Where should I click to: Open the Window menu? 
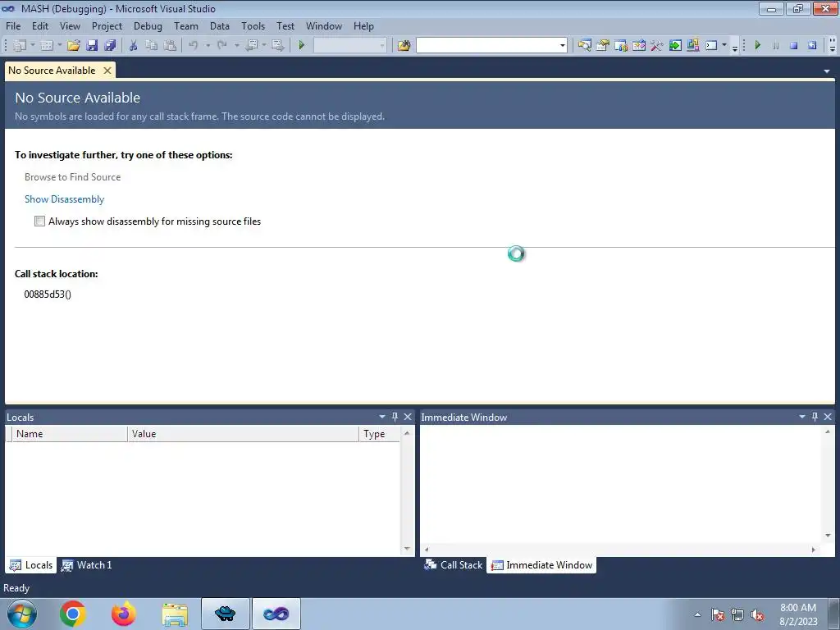tap(323, 25)
